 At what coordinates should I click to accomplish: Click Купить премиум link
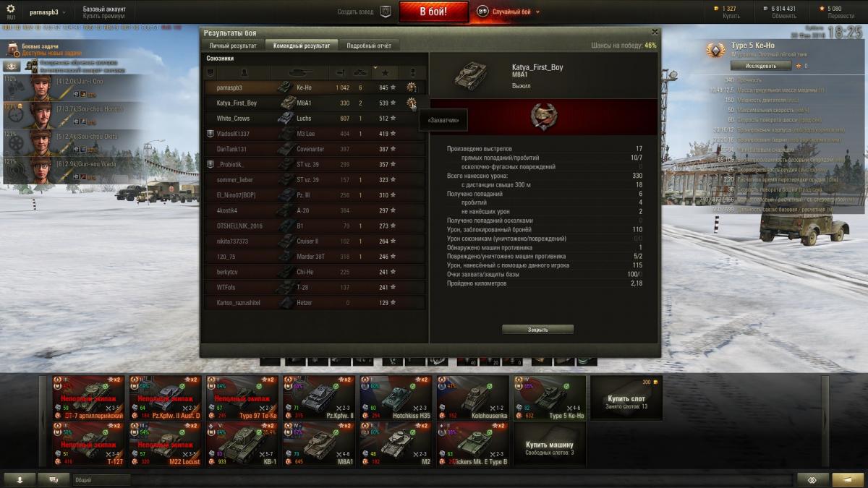103,16
